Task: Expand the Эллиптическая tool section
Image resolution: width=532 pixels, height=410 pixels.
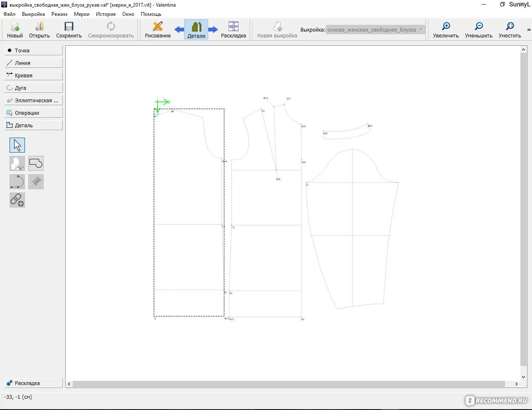Action: pos(34,100)
